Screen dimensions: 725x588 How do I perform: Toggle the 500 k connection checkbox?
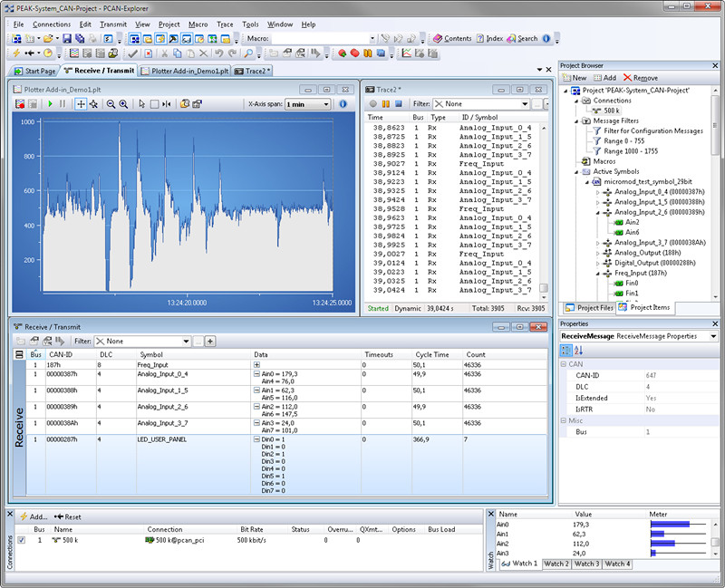[21, 540]
